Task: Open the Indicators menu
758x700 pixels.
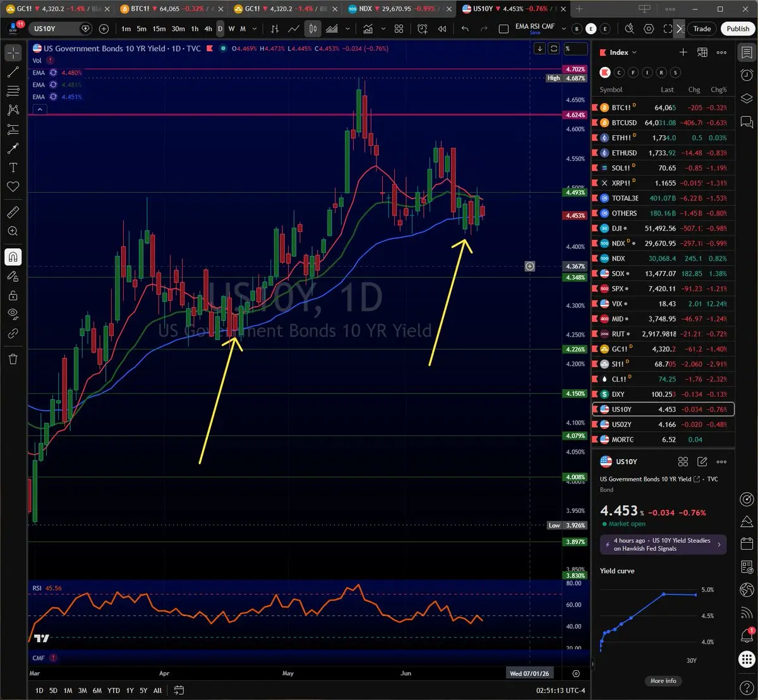Action: click(367, 29)
